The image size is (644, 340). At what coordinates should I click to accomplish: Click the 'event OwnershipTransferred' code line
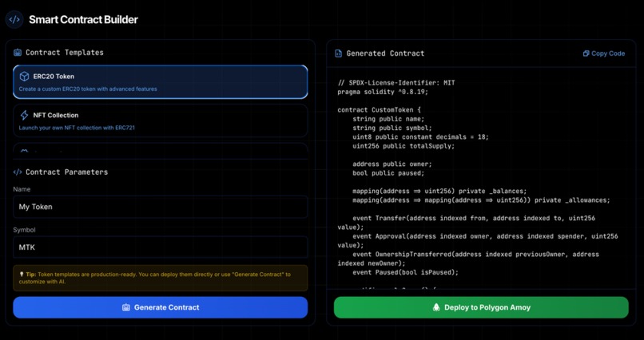pyautogui.click(x=468, y=259)
